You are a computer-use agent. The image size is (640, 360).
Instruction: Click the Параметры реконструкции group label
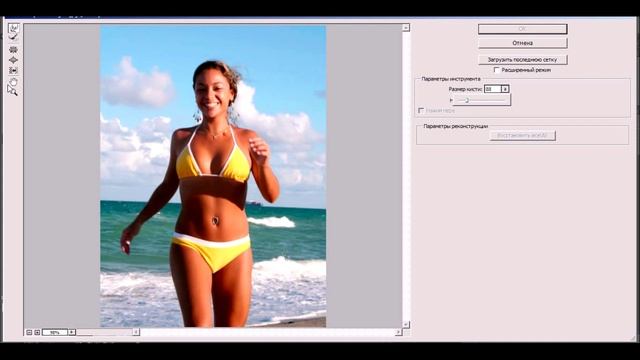click(456, 126)
